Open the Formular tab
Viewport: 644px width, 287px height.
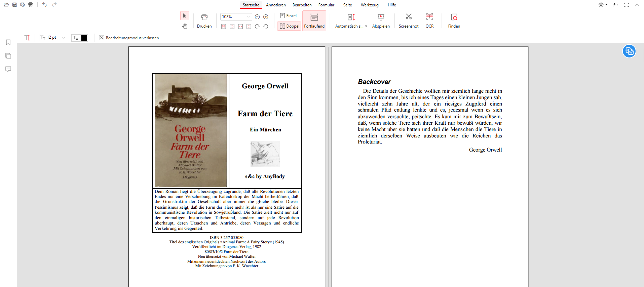click(326, 5)
